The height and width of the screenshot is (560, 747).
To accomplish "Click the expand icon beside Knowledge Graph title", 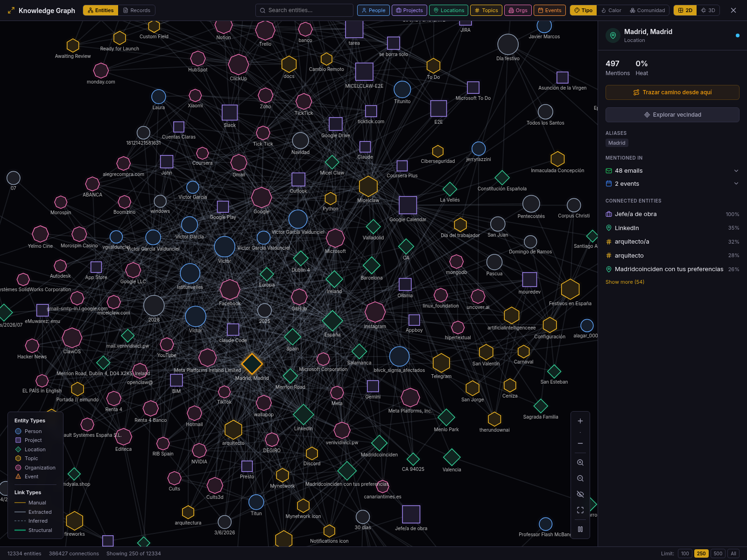I will 11,10.
